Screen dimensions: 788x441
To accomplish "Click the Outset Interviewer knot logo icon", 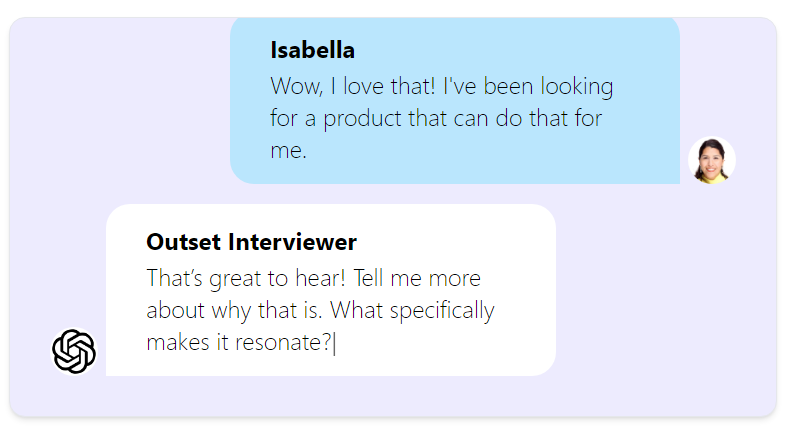I will click(74, 351).
